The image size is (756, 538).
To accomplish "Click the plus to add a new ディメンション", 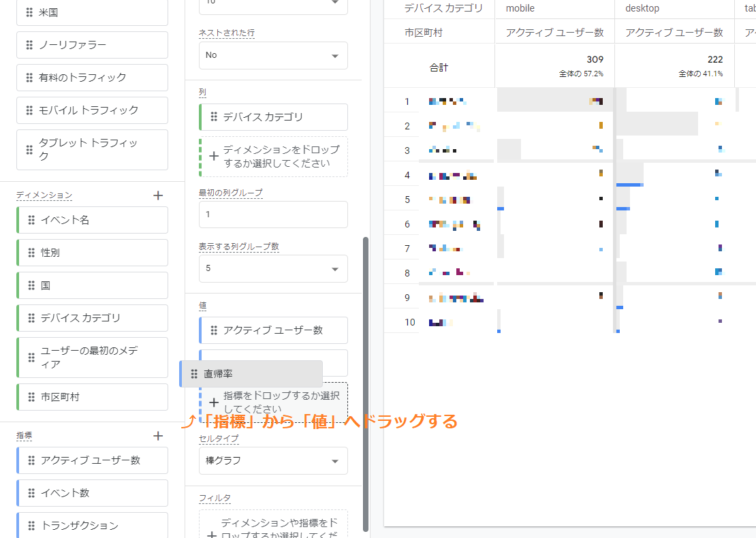I will click(x=157, y=195).
